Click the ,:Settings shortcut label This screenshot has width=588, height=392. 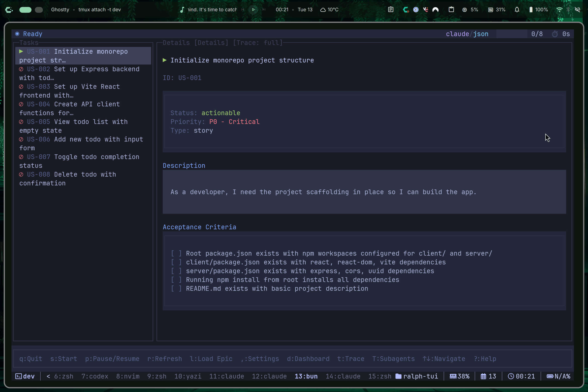point(260,359)
